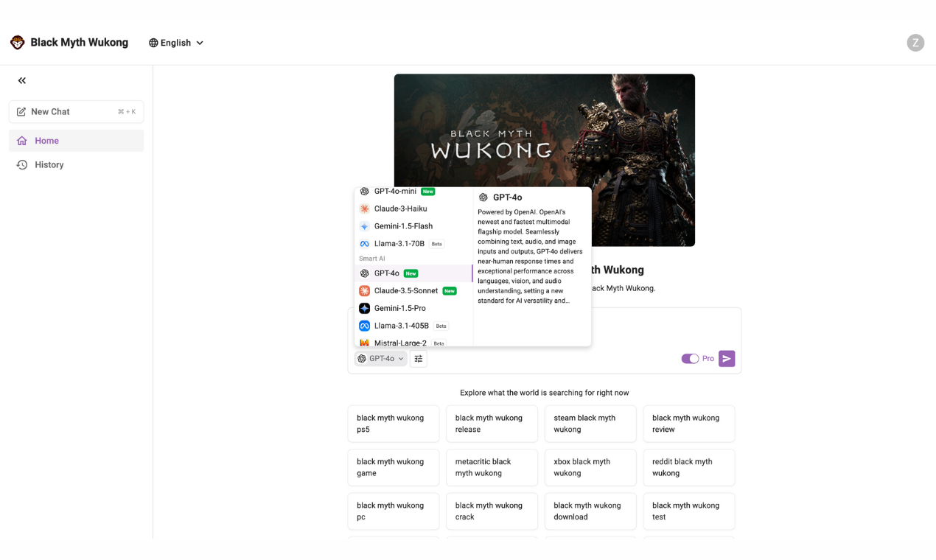This screenshot has height=560, width=936.
Task: Select Mistral-Large-2 model
Action: coord(413,342)
